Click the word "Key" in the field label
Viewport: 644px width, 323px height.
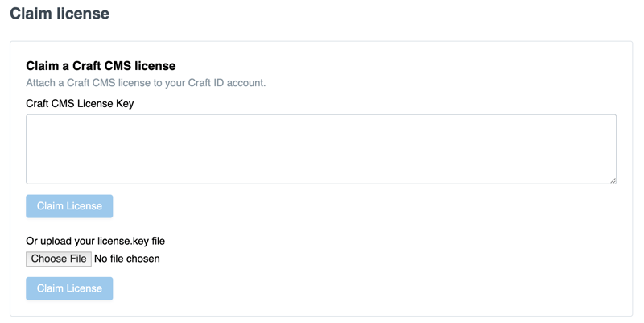[x=124, y=103]
